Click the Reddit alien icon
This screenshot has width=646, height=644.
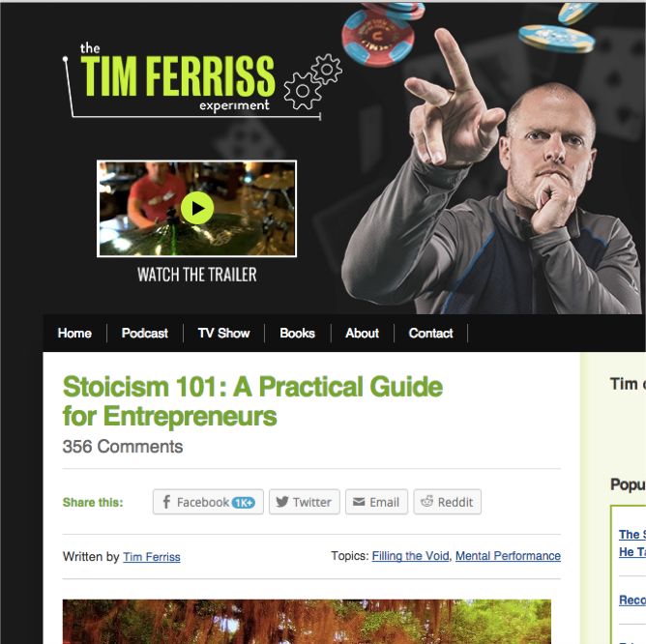point(426,501)
